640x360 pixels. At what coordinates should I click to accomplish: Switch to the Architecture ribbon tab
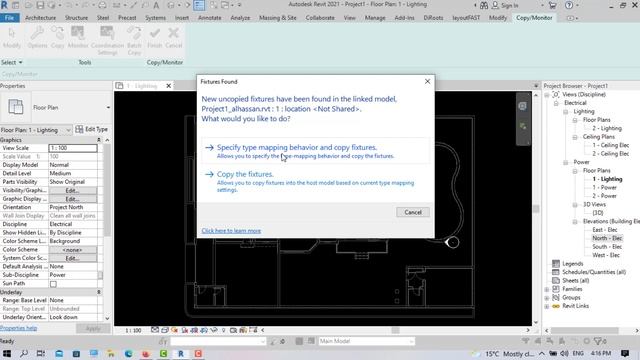pos(40,18)
